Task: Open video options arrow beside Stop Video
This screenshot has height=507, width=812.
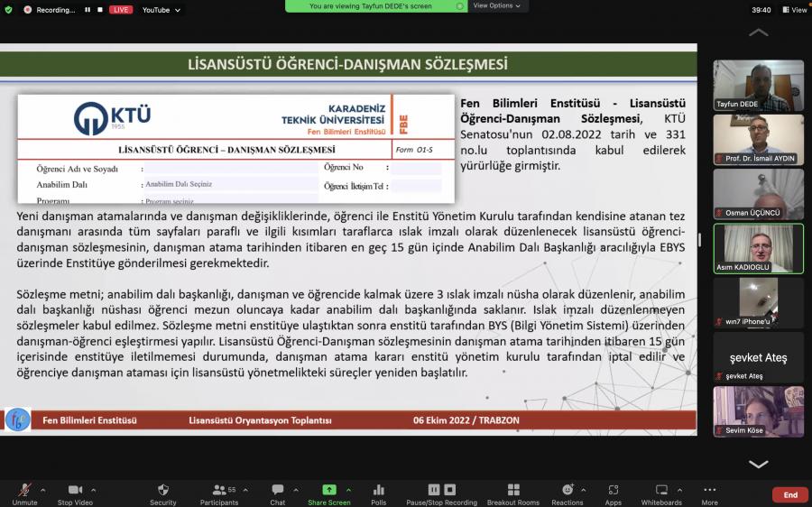Action: [x=93, y=490]
